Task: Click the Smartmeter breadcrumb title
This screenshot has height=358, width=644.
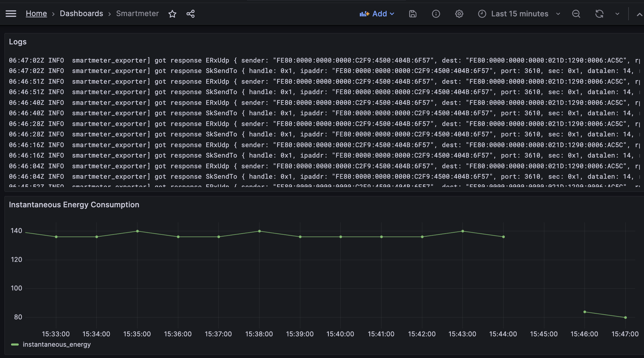Action: point(137,14)
